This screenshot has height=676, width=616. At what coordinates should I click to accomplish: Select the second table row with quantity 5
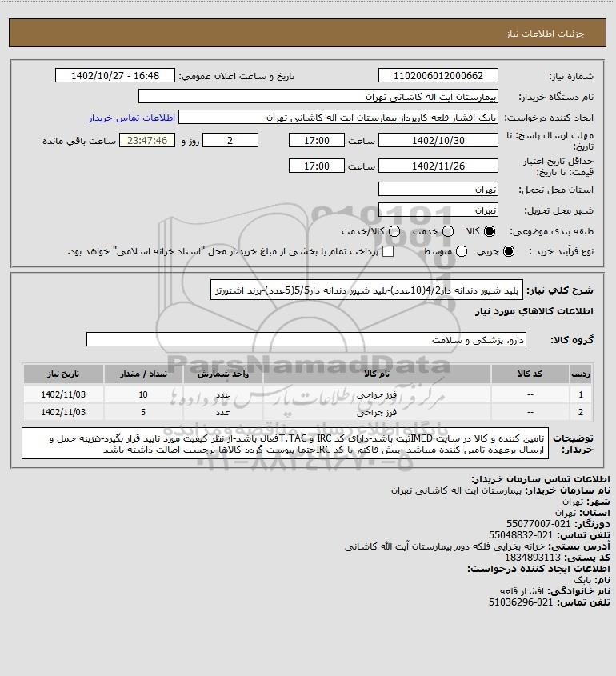point(308,412)
